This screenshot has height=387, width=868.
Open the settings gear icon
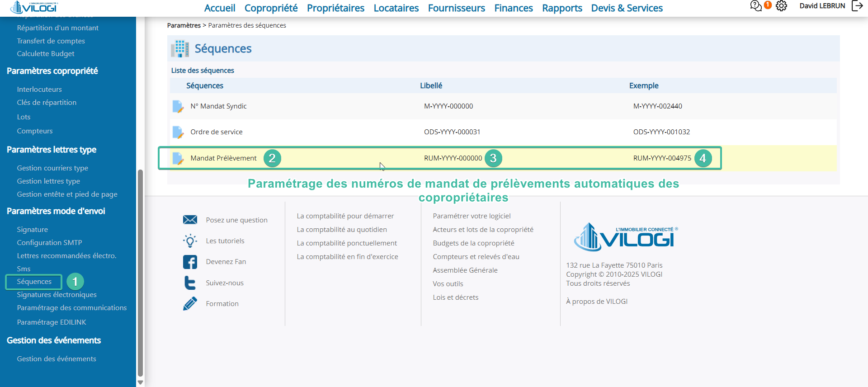(x=781, y=6)
